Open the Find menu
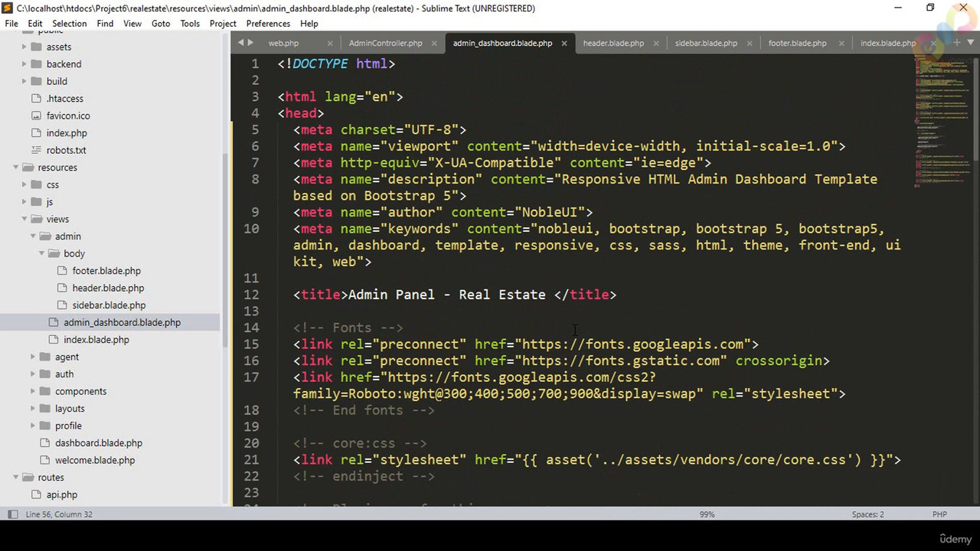 pos(105,24)
